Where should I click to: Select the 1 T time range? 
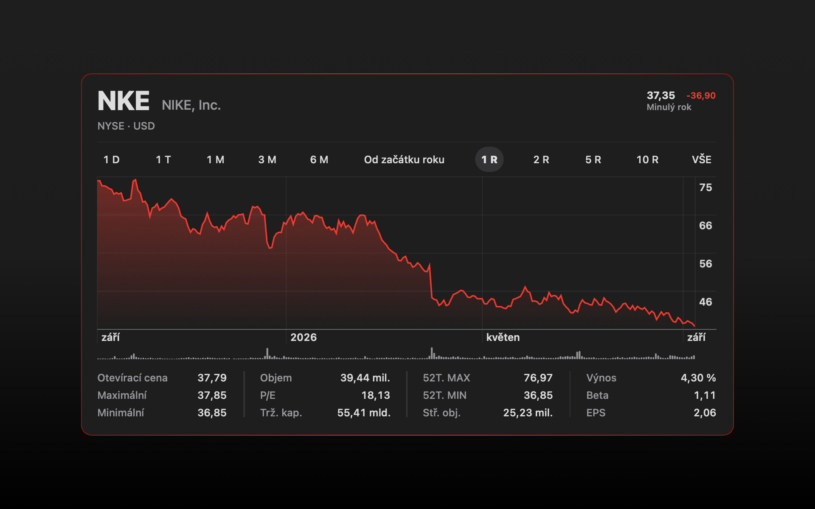click(x=163, y=160)
